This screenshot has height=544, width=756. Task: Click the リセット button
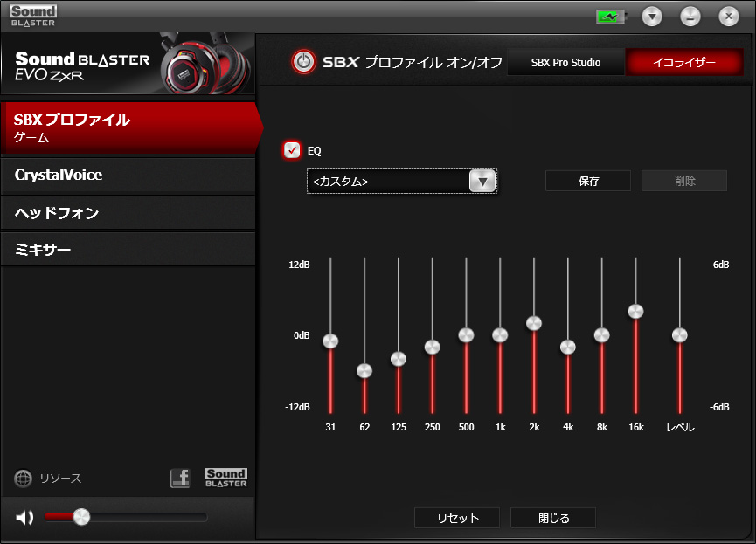(x=457, y=518)
